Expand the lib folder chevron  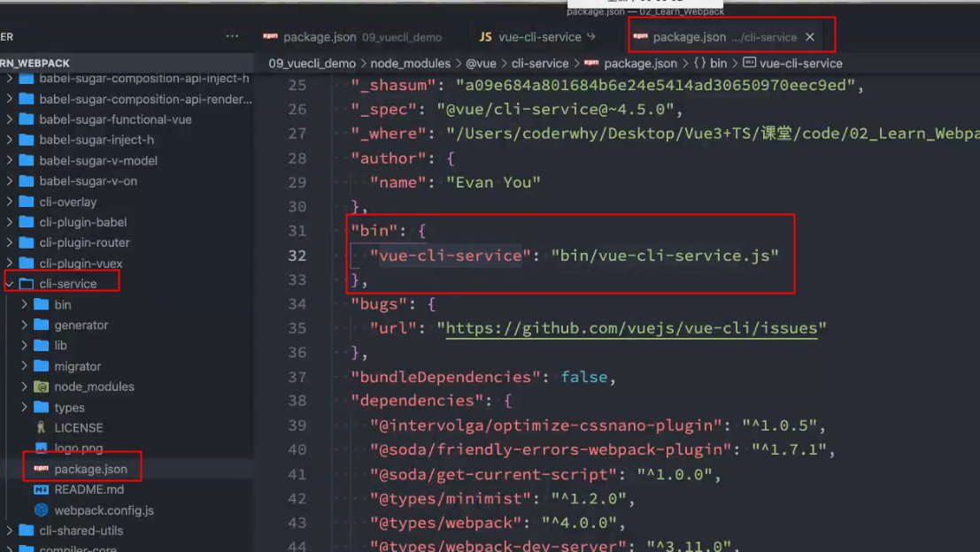[25, 345]
